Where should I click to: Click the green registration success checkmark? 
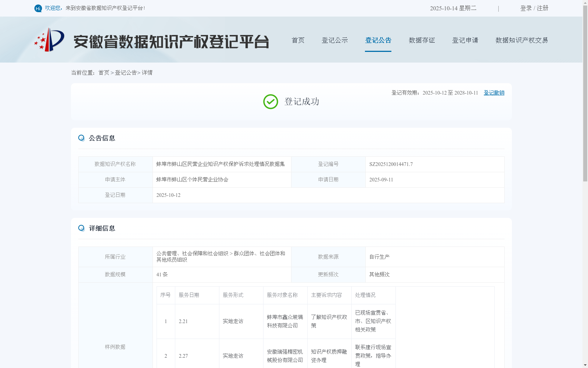click(270, 102)
